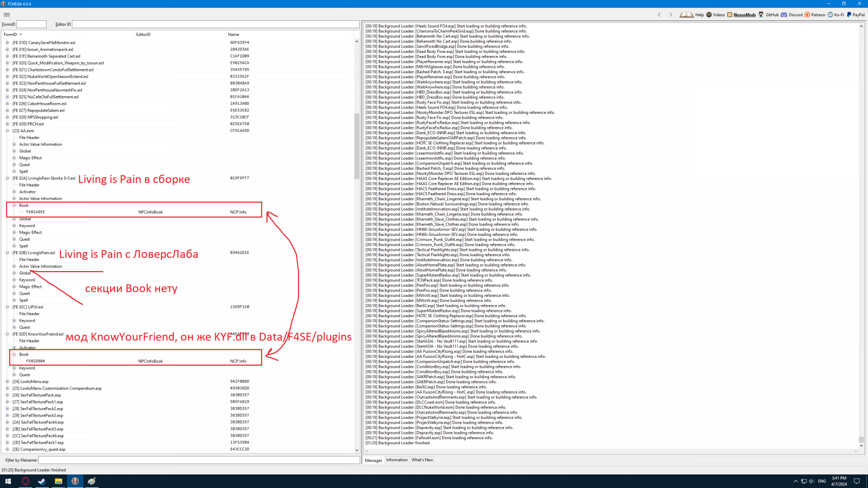
Task: Click the Help book icon
Action: coord(686,14)
